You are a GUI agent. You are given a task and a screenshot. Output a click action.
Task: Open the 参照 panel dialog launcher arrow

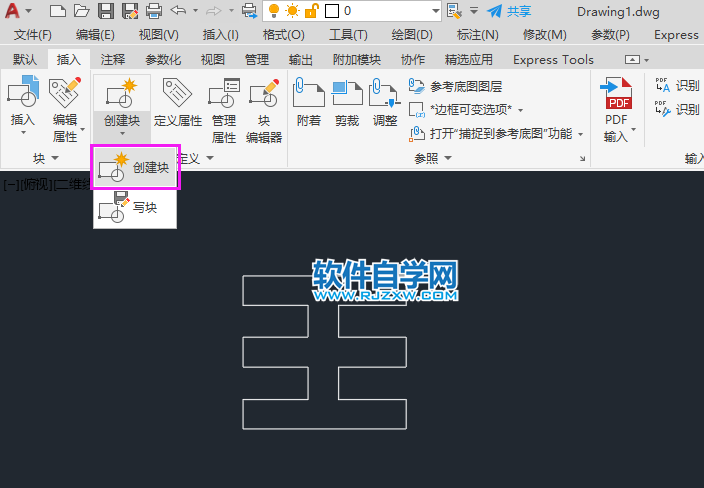click(x=582, y=158)
